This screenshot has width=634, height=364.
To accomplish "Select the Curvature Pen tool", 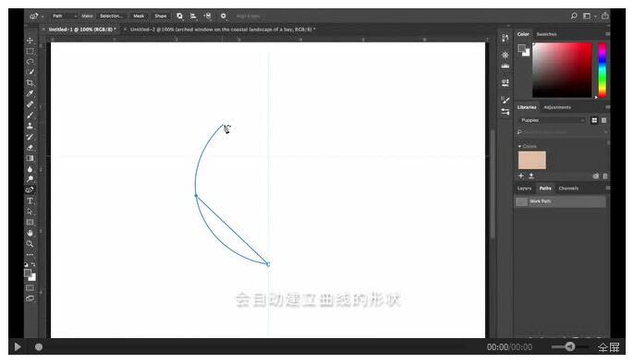I will pyautogui.click(x=30, y=190).
